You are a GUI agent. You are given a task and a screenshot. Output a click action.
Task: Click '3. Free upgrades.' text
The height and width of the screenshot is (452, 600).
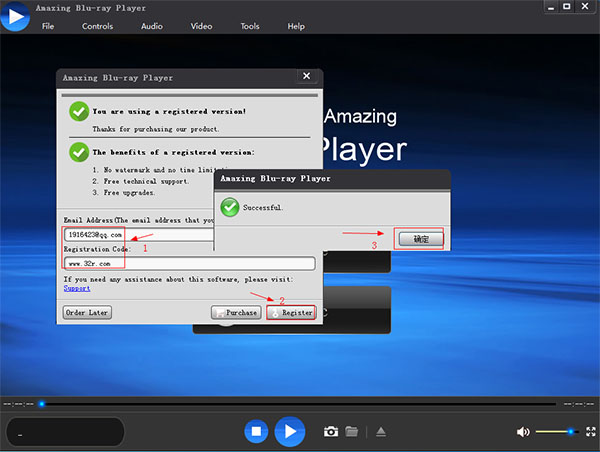tap(123, 193)
